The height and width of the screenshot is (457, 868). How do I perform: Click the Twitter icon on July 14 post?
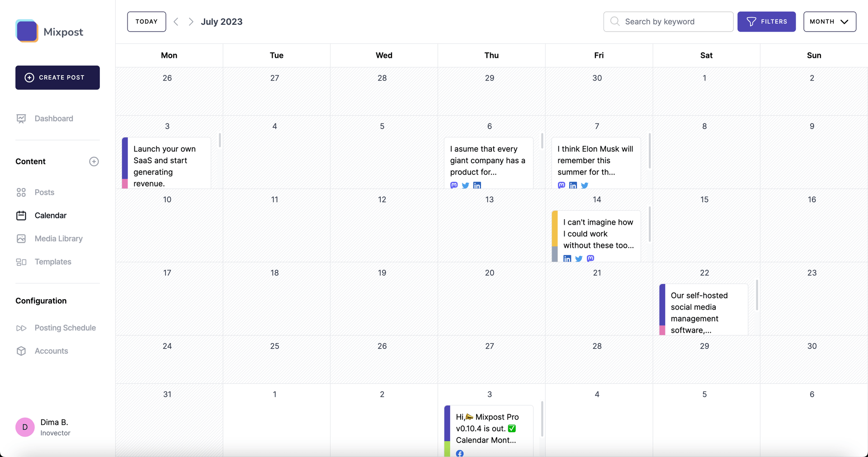(579, 259)
